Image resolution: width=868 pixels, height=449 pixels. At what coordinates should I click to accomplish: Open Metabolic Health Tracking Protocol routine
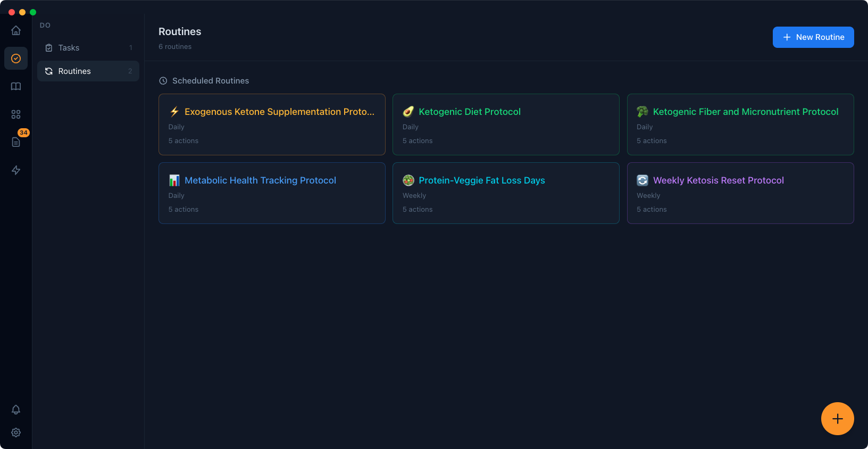(272, 193)
